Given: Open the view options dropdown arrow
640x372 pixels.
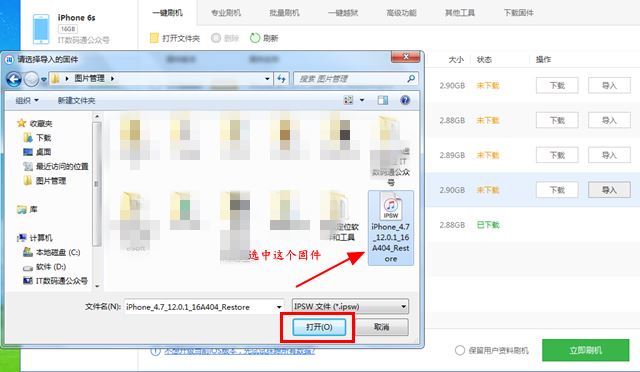Looking at the screenshot, I should [362, 100].
